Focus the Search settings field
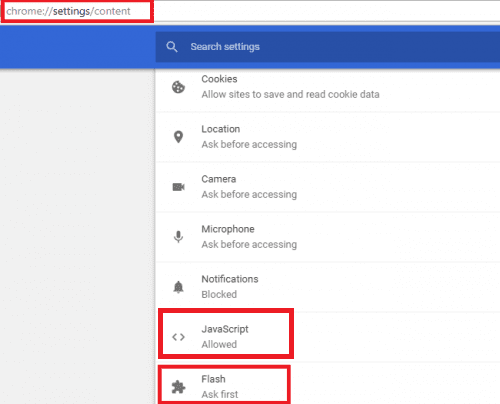The height and width of the screenshot is (404, 500). point(328,47)
